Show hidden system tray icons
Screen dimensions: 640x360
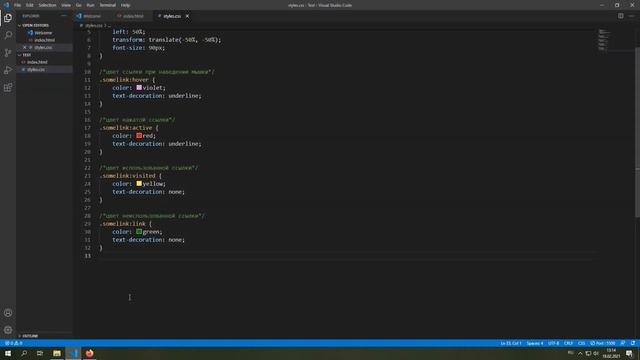coord(580,353)
